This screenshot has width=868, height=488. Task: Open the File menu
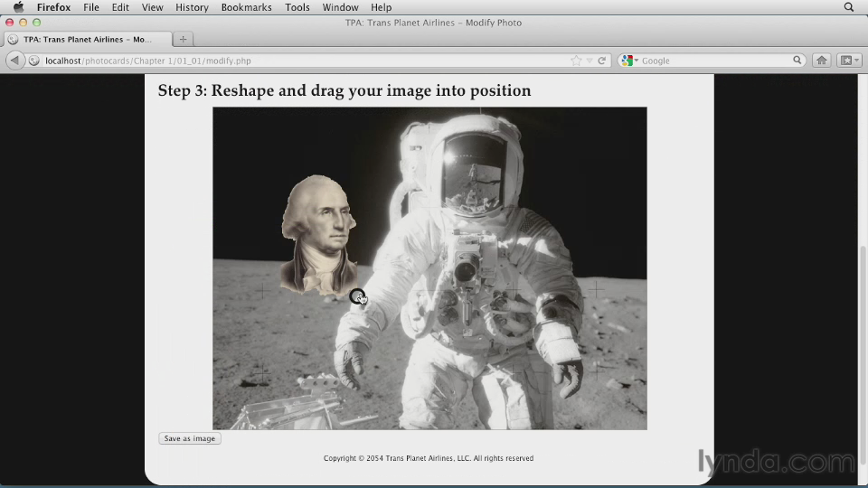click(x=90, y=7)
